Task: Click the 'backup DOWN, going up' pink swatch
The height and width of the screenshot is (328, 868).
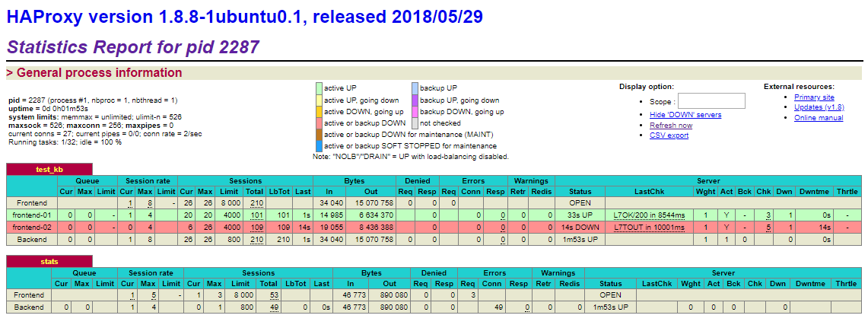Action: pos(415,112)
